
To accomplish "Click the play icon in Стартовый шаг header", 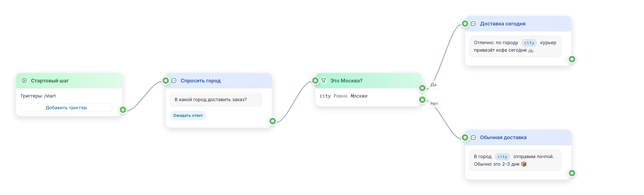I will click(x=24, y=80).
